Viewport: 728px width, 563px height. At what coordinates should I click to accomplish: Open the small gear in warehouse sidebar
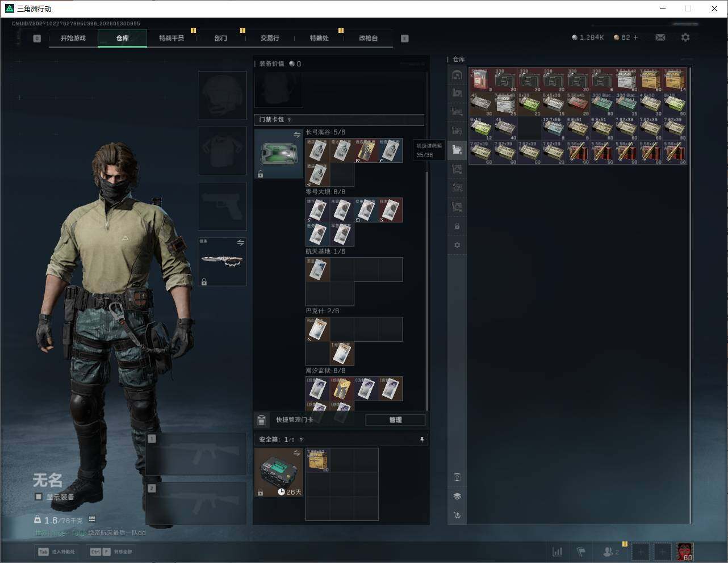coord(457,245)
